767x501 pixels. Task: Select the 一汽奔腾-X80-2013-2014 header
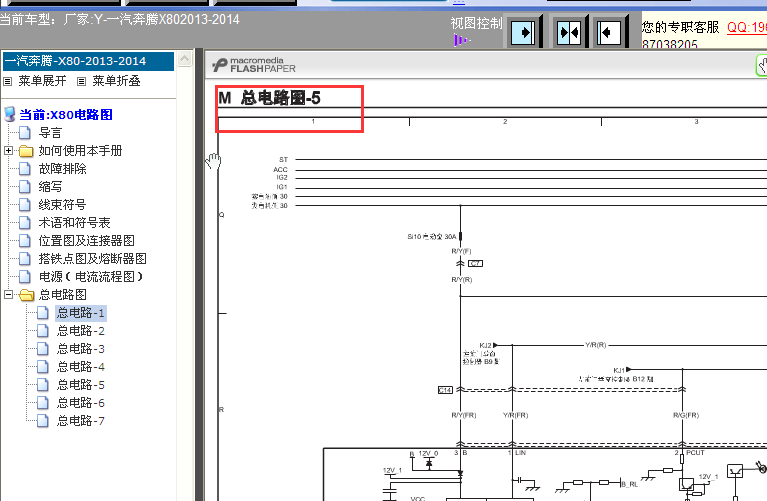coord(88,61)
